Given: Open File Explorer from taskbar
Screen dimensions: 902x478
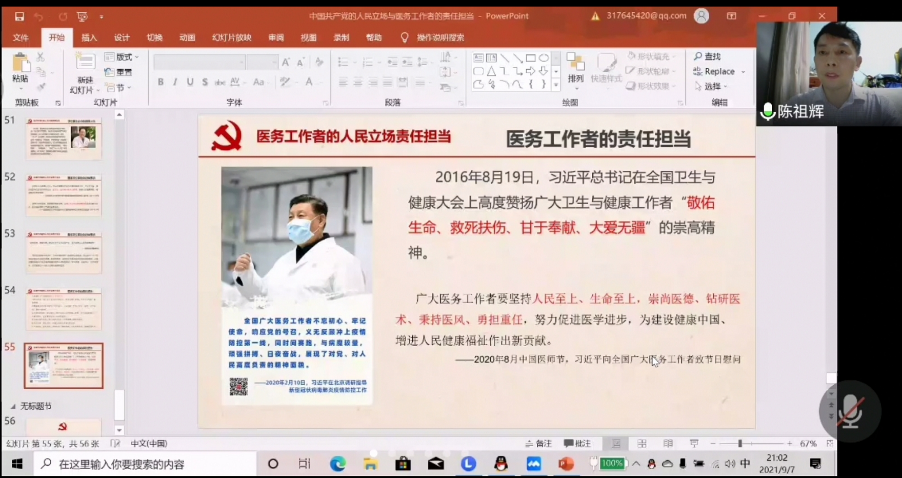Looking at the screenshot, I should [x=370, y=464].
